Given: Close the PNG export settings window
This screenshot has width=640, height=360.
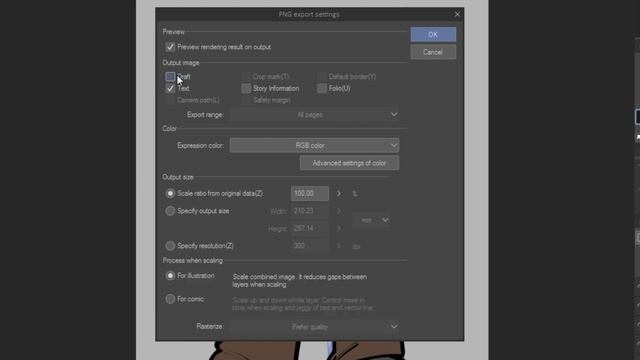Looking at the screenshot, I should pos(457,14).
